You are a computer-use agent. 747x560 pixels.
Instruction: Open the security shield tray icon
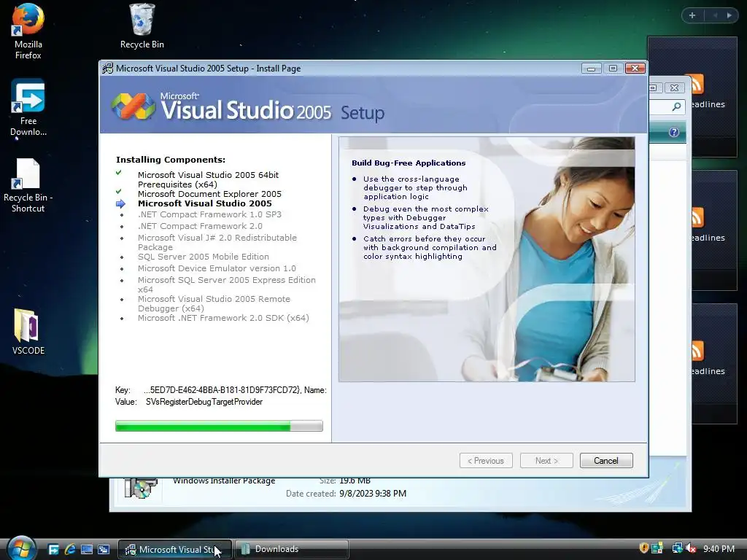pos(643,548)
